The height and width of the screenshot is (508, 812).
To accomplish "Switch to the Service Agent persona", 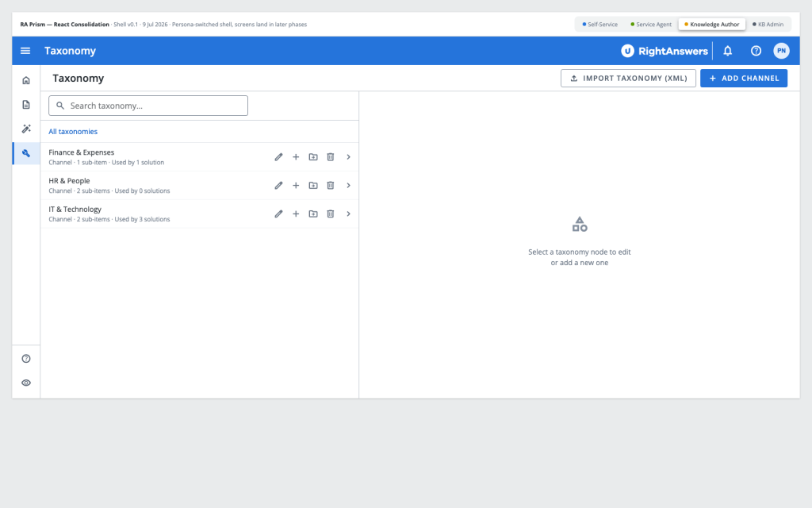I will point(651,25).
